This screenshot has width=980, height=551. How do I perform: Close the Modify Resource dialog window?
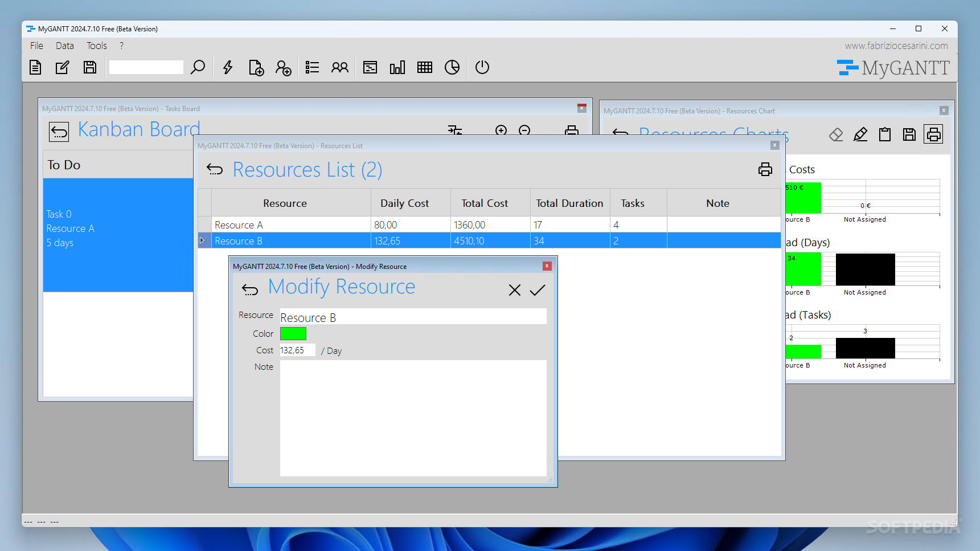(547, 266)
